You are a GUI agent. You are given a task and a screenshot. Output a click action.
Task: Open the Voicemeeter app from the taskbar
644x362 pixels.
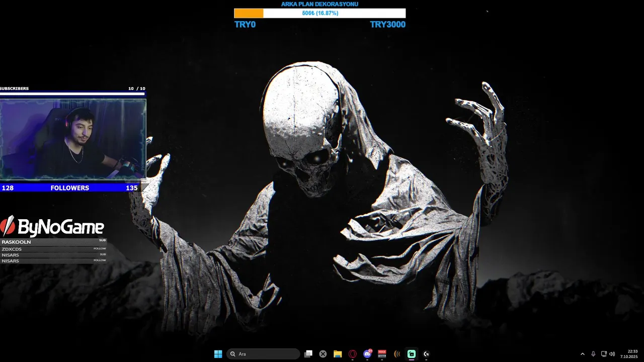tap(382, 354)
